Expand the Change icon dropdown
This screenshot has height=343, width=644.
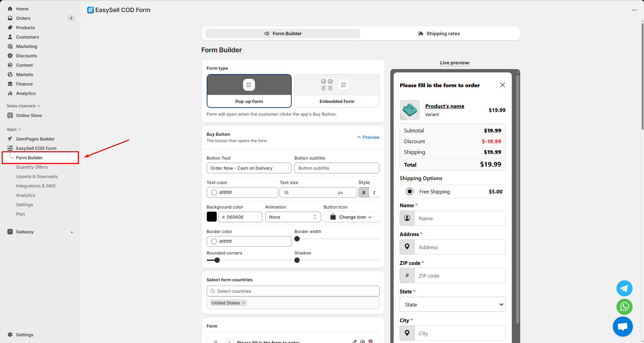pyautogui.click(x=351, y=217)
